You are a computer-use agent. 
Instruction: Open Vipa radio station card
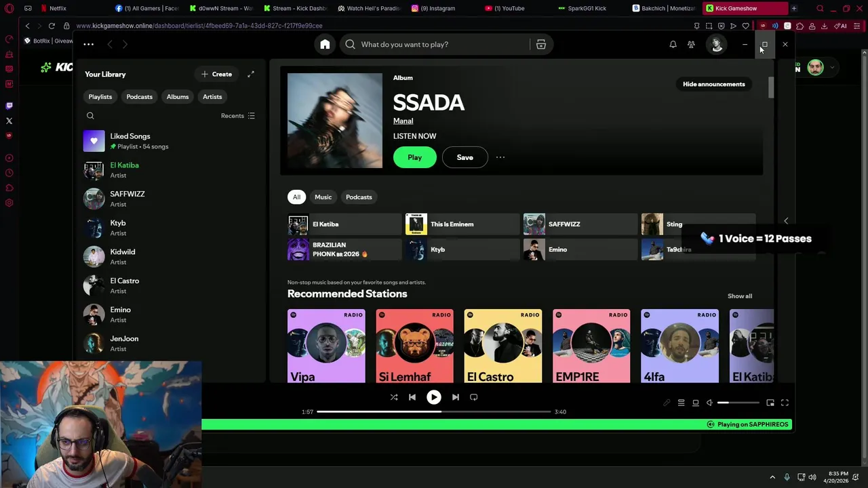[326, 346]
